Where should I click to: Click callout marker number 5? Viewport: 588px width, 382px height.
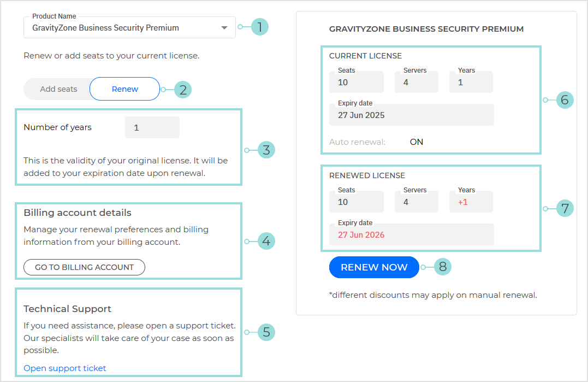click(x=266, y=332)
